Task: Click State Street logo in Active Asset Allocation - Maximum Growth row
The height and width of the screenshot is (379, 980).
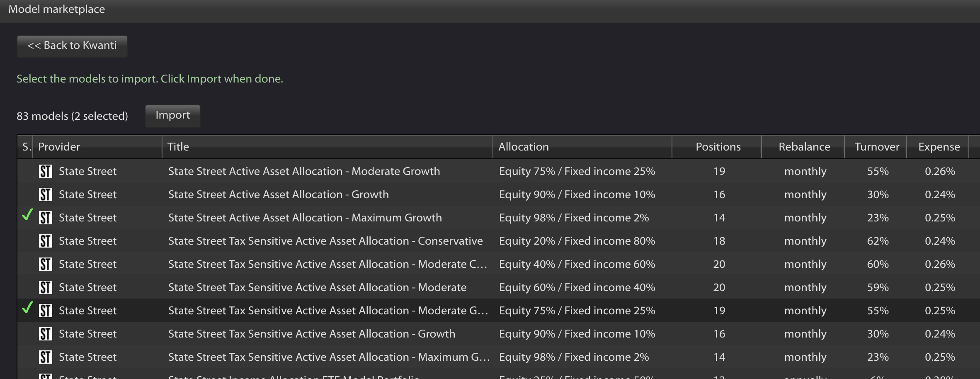Action: 46,218
